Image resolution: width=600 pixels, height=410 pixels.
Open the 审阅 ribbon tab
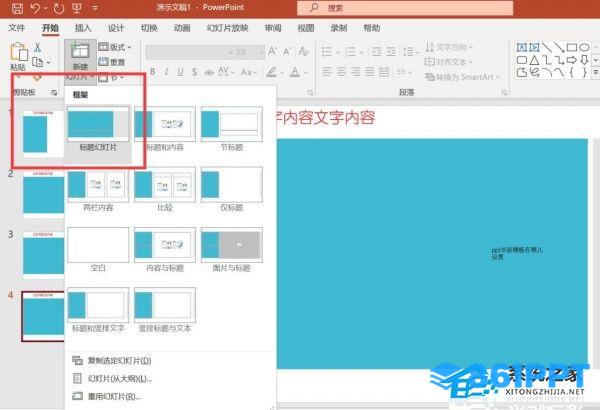[x=273, y=28]
